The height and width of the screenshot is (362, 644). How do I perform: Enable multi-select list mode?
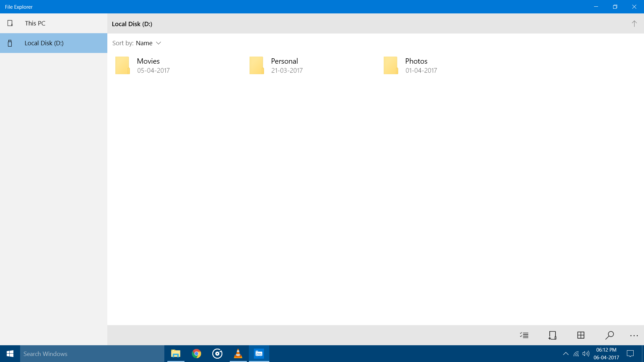pyautogui.click(x=524, y=335)
